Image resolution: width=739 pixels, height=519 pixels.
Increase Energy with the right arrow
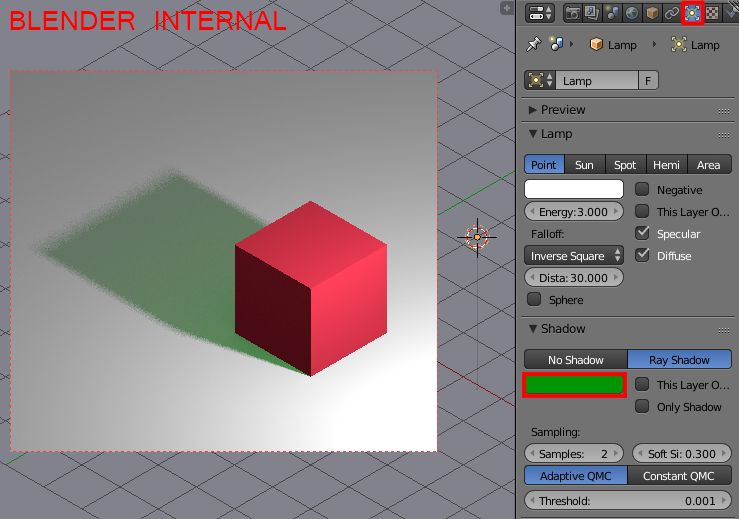tap(616, 212)
